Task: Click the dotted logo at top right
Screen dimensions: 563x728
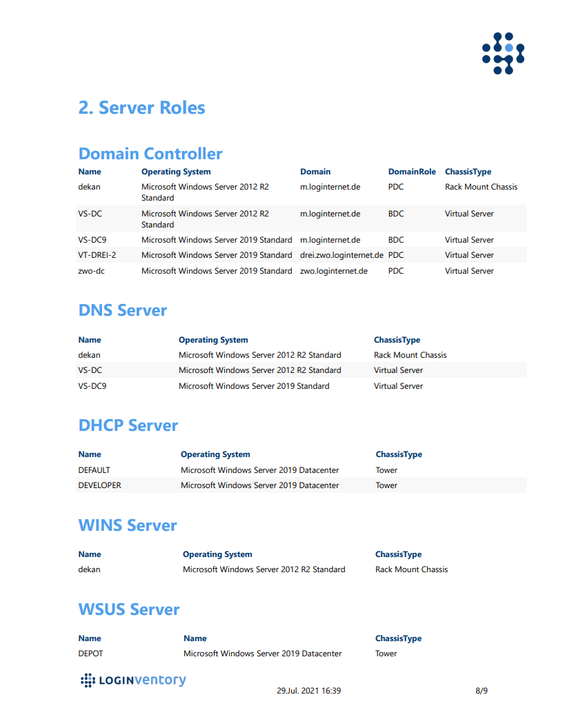Action: click(x=503, y=53)
